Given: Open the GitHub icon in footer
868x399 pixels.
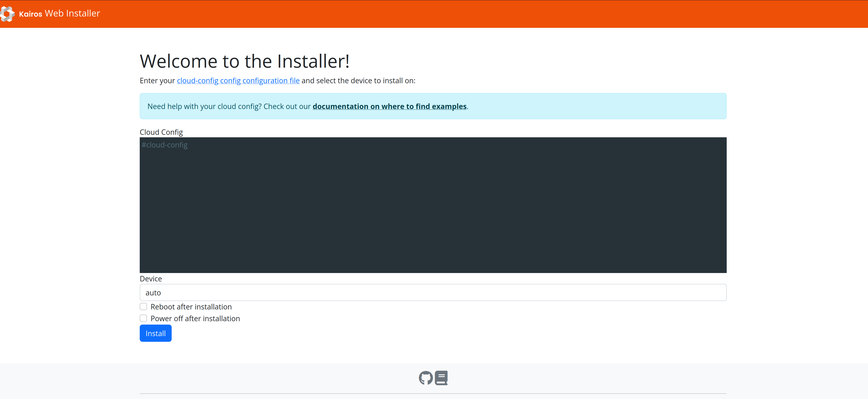Looking at the screenshot, I should coord(426,378).
